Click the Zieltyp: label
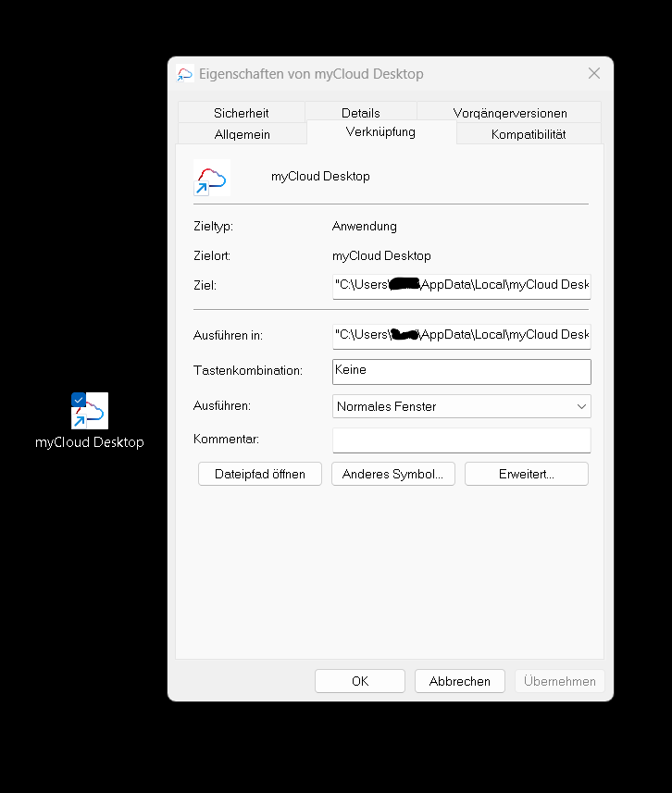This screenshot has width=672, height=793. [x=213, y=226]
